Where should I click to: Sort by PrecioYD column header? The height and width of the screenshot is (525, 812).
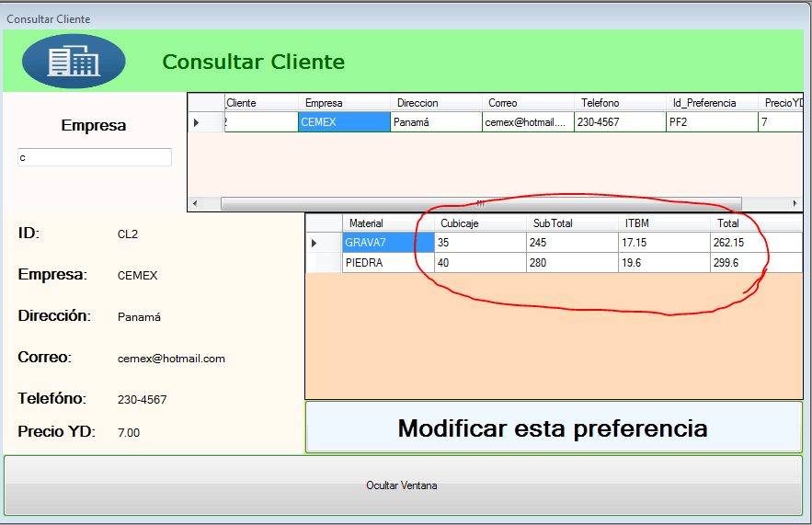pos(781,102)
